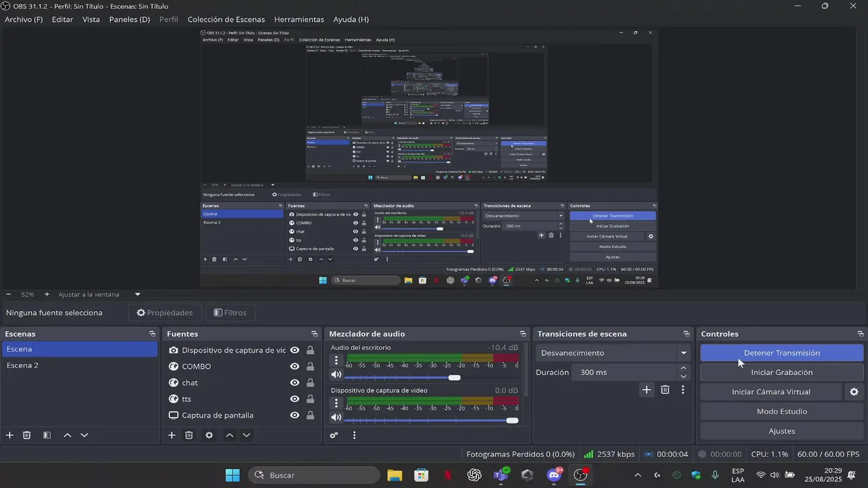Click Iniciar Grabación button
This screenshot has height=488, width=868.
[x=782, y=372]
